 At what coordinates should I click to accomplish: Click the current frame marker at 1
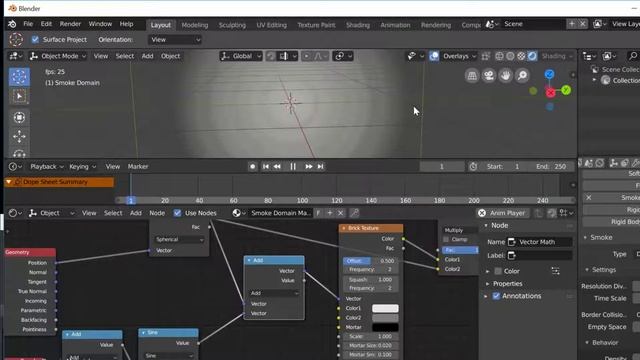coord(131,200)
